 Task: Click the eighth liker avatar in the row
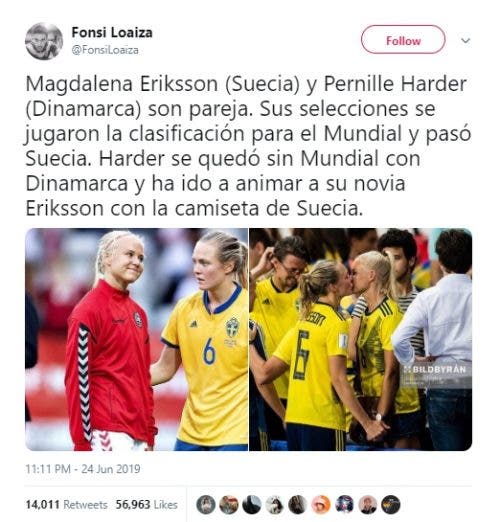pos(367,505)
